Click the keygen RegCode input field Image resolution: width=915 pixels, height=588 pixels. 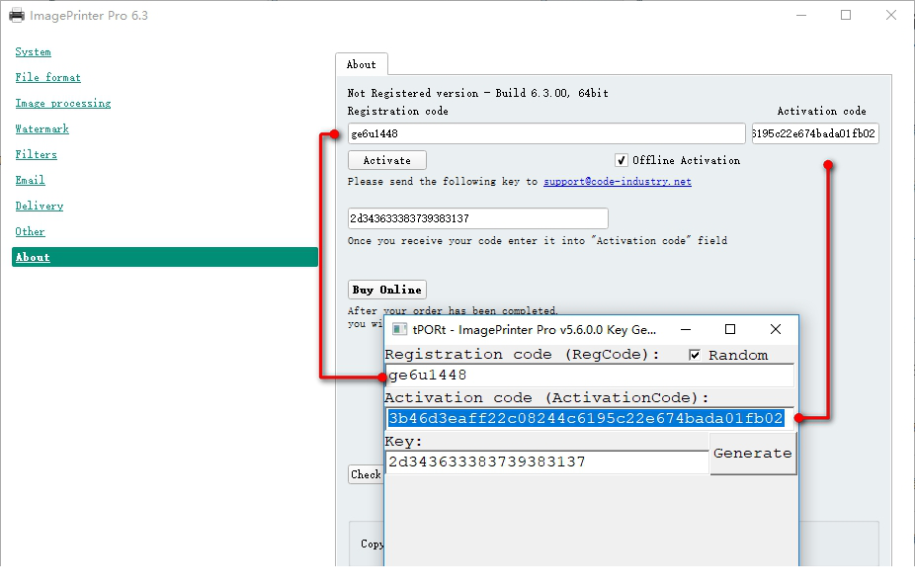coord(589,376)
